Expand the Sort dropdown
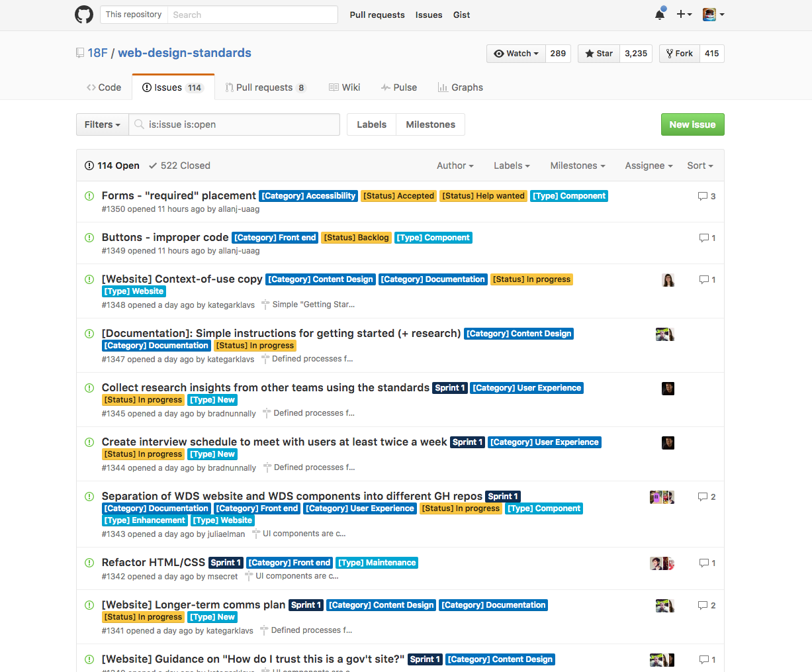This screenshot has width=812, height=672. click(700, 166)
